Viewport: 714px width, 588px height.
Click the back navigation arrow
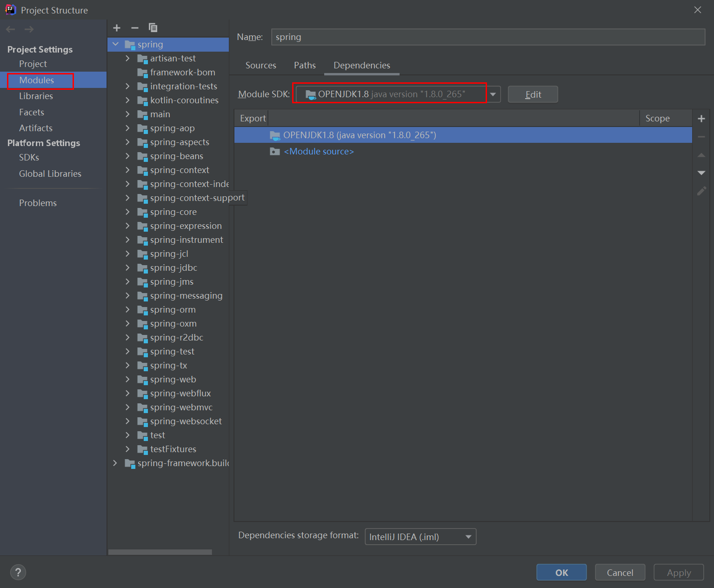pos(11,29)
